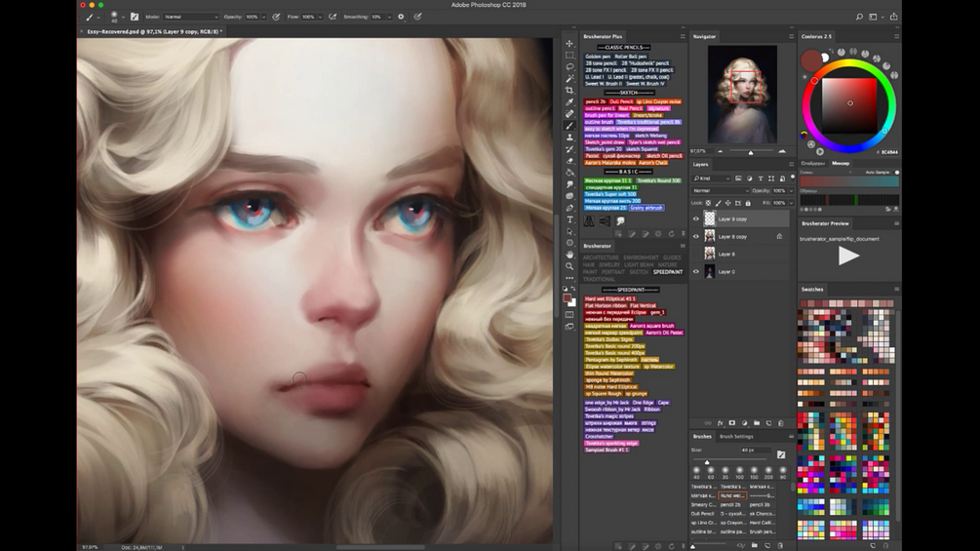Viewport: 980px width, 551px height.
Task: Toggle Auto Sample switch in mixer
Action: pyautogui.click(x=896, y=173)
